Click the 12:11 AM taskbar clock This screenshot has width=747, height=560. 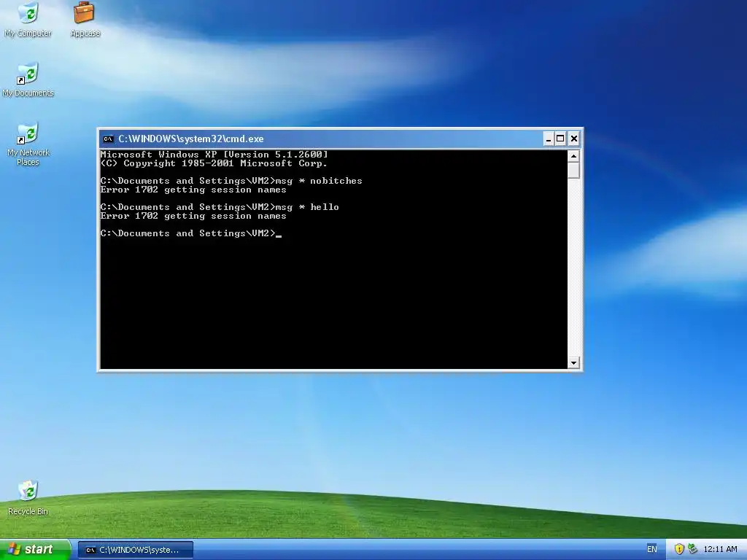(720, 549)
